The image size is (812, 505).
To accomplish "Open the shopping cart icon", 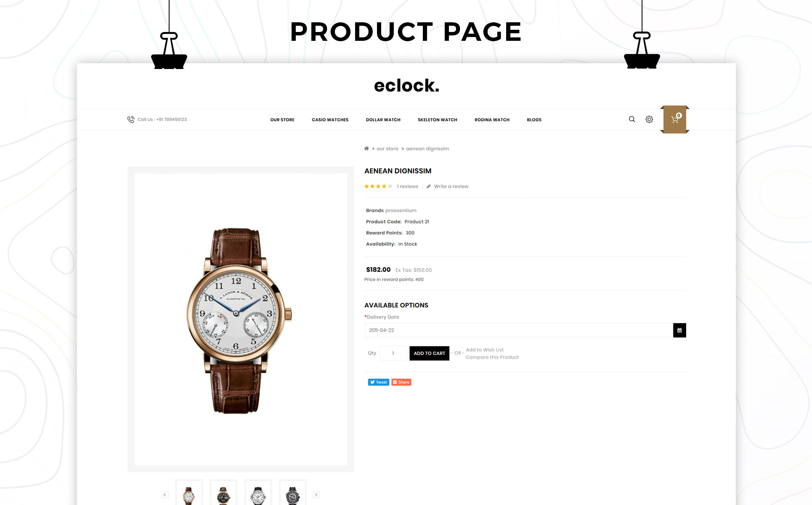I will 675,120.
